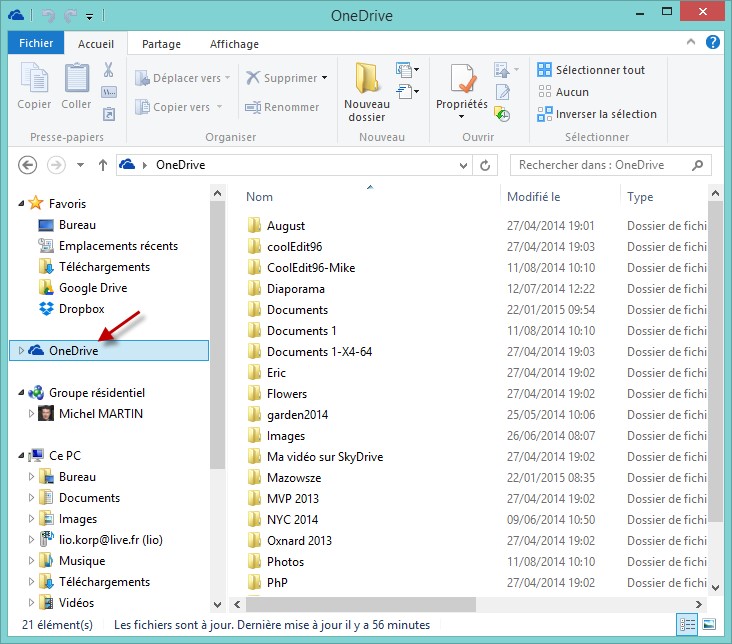Open the Fichier menu
This screenshot has height=644, width=732.
click(x=36, y=44)
